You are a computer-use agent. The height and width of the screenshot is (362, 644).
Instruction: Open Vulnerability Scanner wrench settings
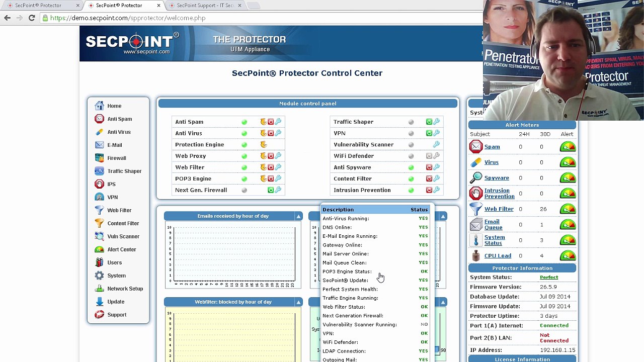(436, 145)
